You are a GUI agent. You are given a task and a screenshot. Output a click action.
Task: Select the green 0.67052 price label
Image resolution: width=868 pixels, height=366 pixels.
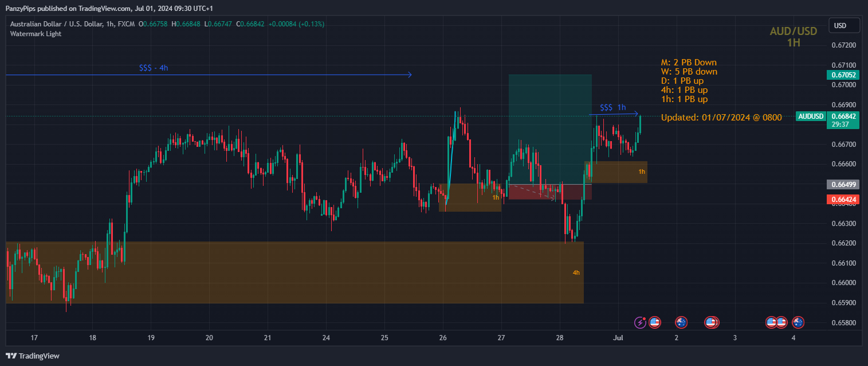pos(842,75)
